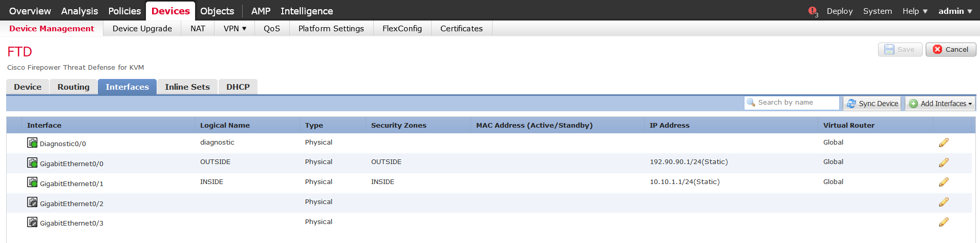Select the GigabitEthernet0/0 interface name
The width and height of the screenshot is (980, 243).
point(72,164)
